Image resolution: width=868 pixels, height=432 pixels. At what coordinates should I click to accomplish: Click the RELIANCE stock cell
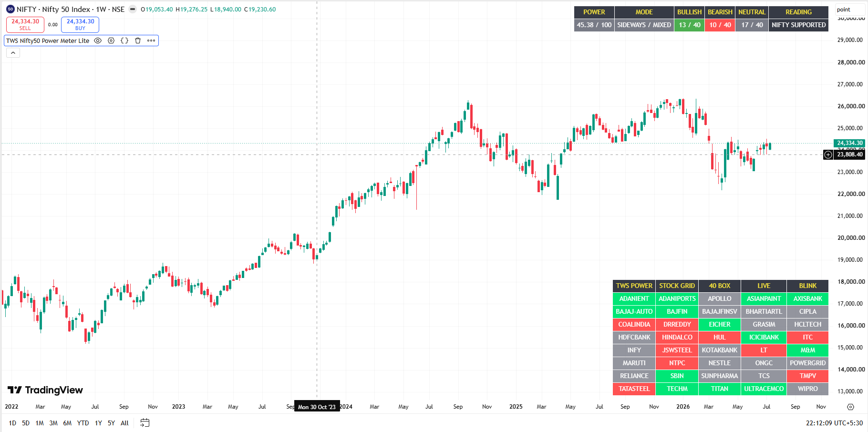[x=634, y=376]
